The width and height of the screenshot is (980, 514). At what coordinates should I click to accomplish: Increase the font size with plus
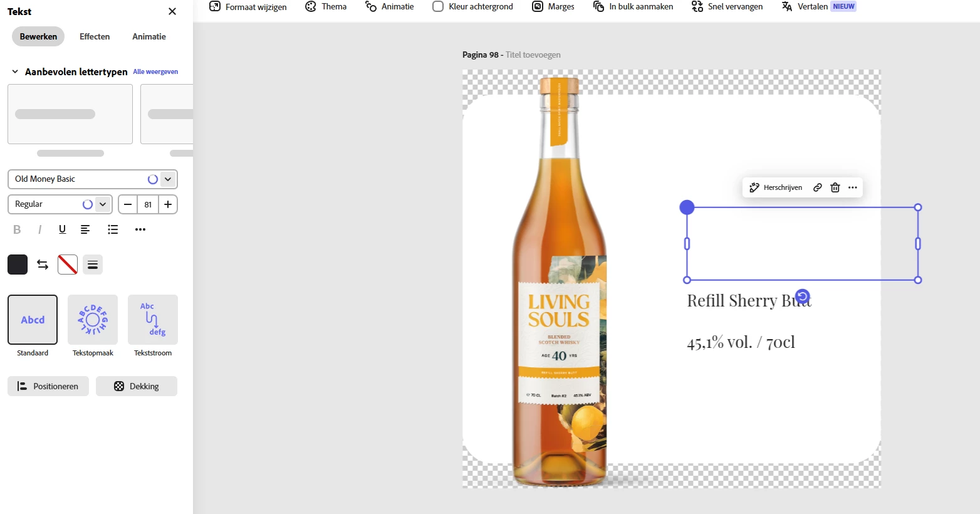pyautogui.click(x=168, y=204)
